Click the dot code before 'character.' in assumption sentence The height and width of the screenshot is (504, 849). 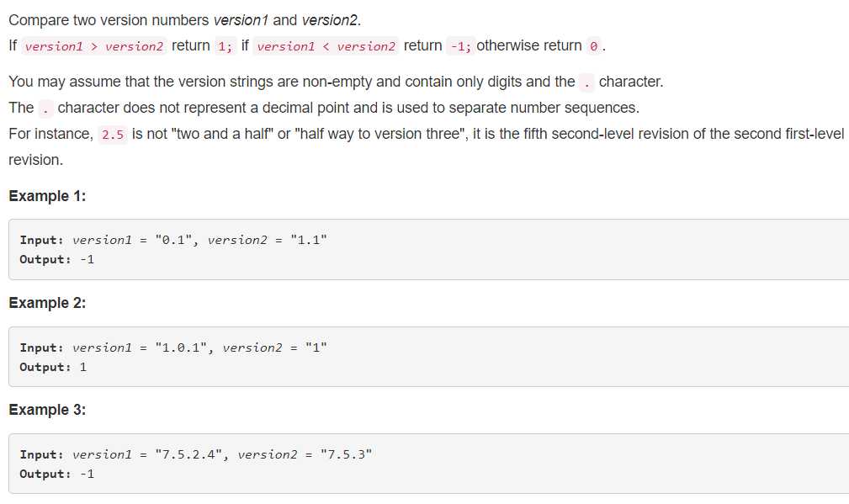pos(586,82)
